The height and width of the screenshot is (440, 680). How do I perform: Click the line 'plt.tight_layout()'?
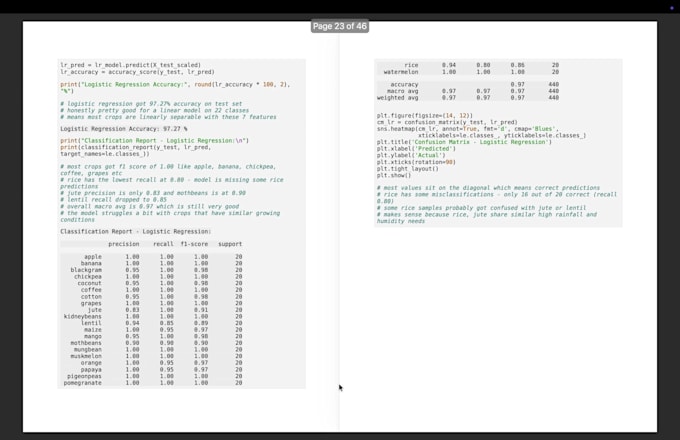[408, 169]
